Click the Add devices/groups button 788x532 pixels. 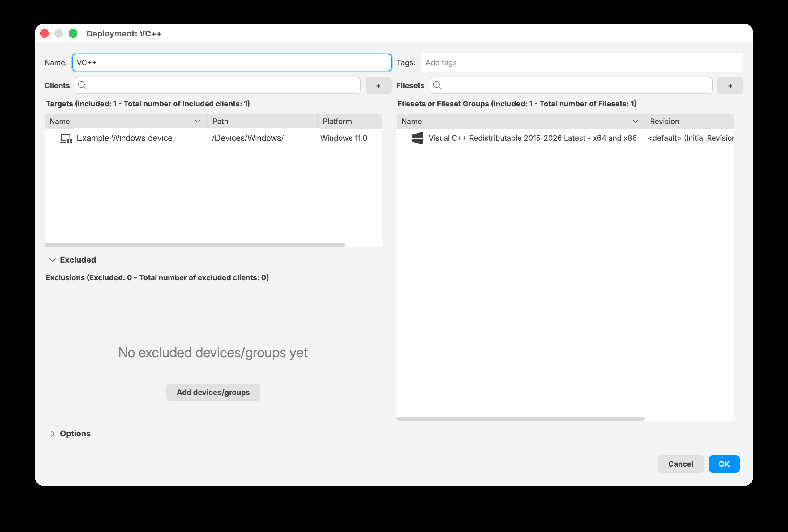[213, 392]
